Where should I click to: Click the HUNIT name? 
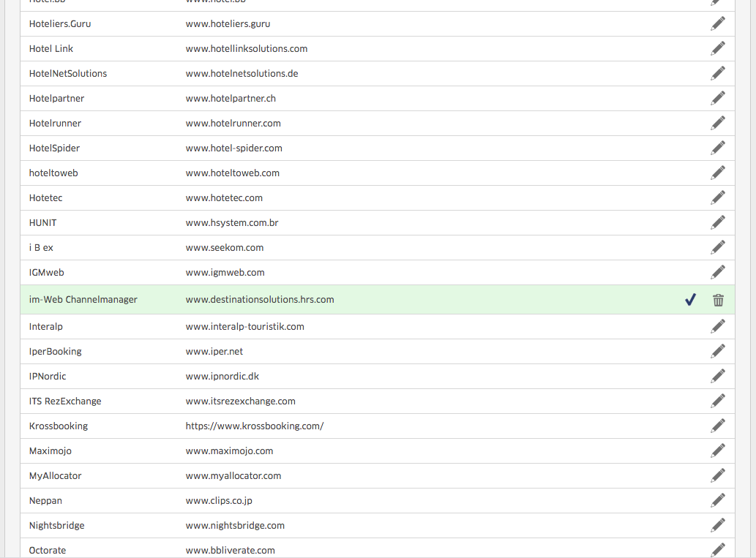[x=42, y=222]
